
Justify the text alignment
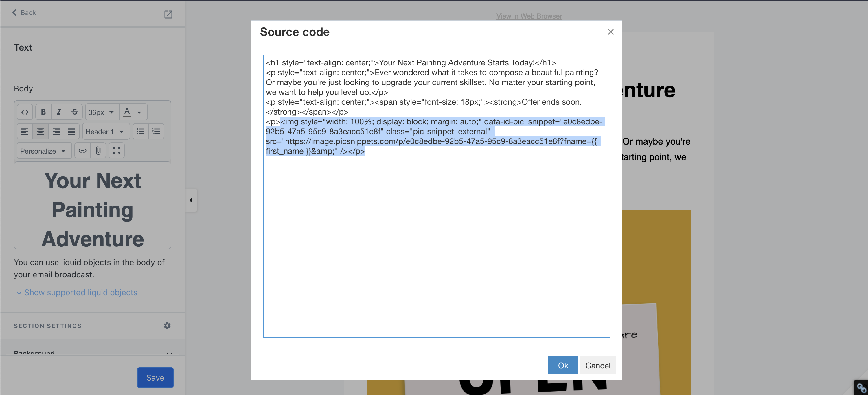click(71, 131)
